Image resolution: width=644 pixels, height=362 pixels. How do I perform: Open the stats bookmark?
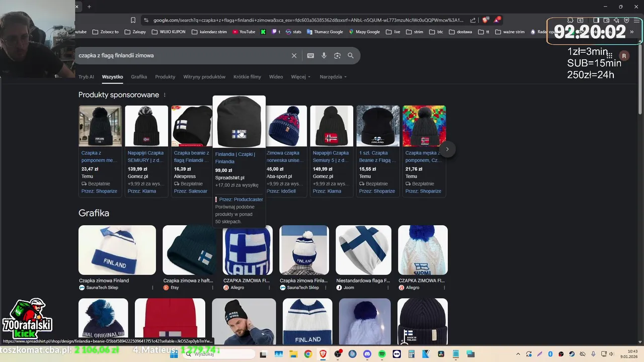[293, 32]
